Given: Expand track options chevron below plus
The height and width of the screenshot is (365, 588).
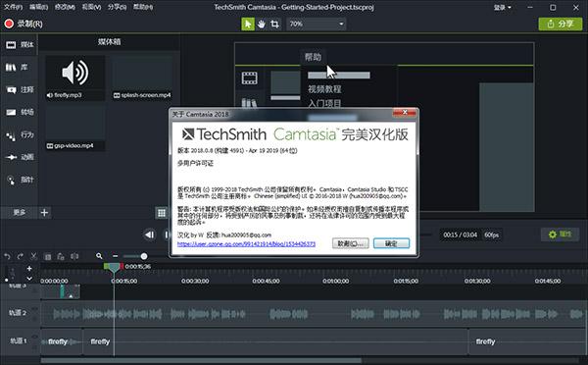Looking at the screenshot, I should pyautogui.click(x=29, y=279).
